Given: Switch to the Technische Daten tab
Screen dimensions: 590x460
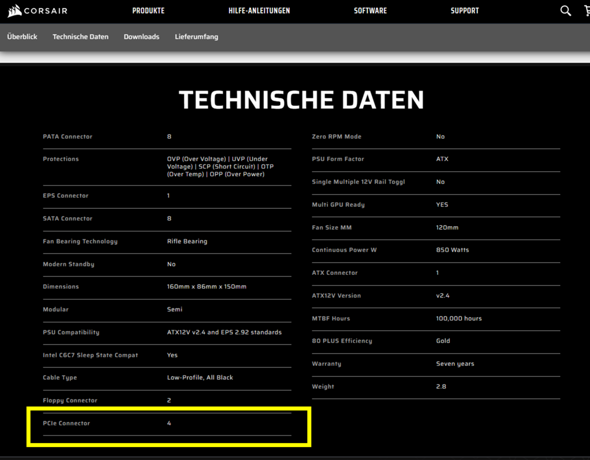Looking at the screenshot, I should click(81, 36).
